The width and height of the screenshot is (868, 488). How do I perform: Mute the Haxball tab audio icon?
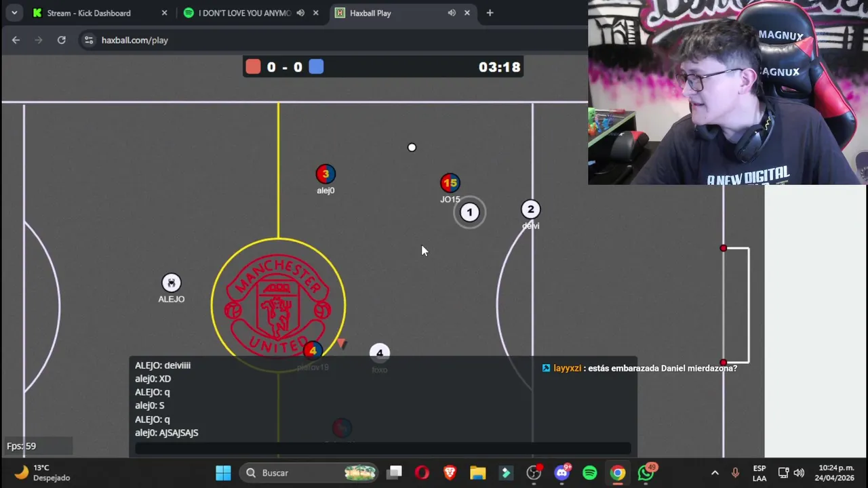pos(452,13)
